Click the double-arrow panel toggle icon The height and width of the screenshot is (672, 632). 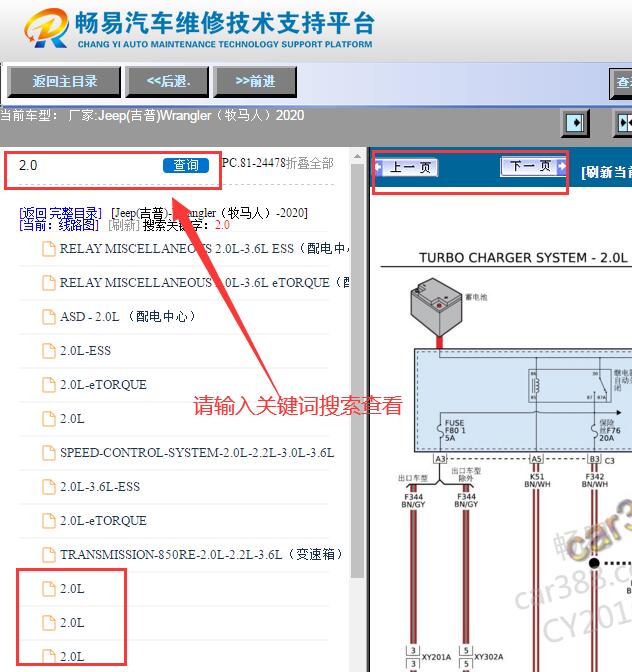tap(624, 123)
